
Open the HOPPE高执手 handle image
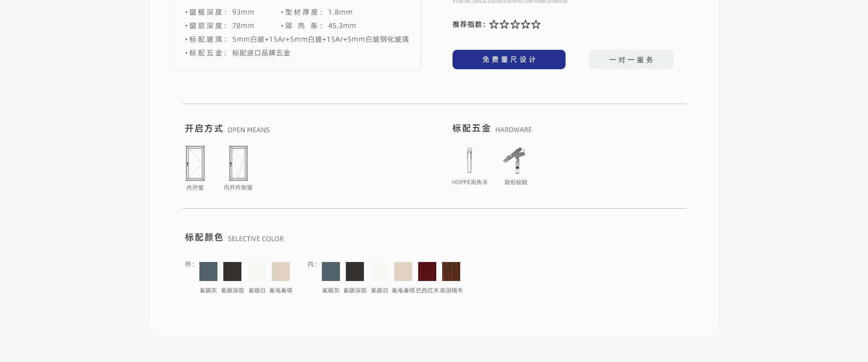pos(469,160)
